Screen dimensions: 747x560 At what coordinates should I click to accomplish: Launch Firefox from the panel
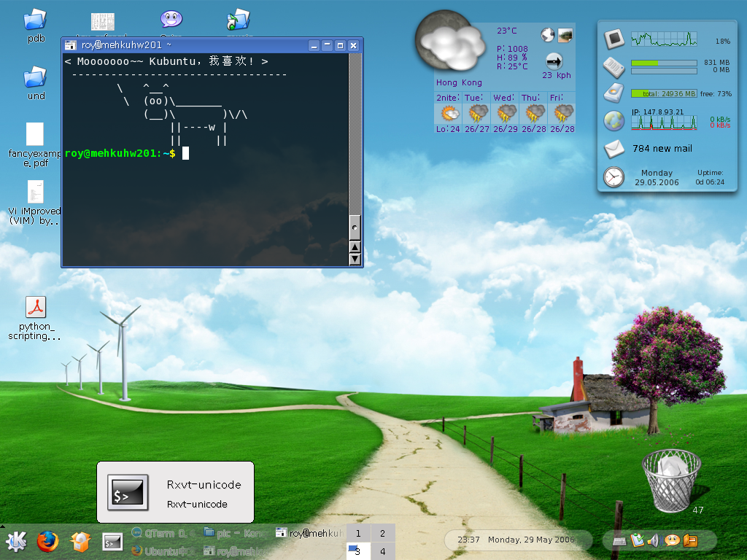point(47,542)
